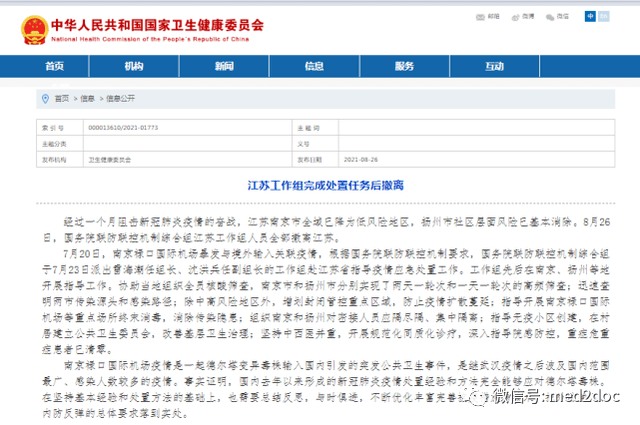Go to 信息公开 in the breadcrumb
Viewport: 640px width, 425px height.
pyautogui.click(x=120, y=99)
